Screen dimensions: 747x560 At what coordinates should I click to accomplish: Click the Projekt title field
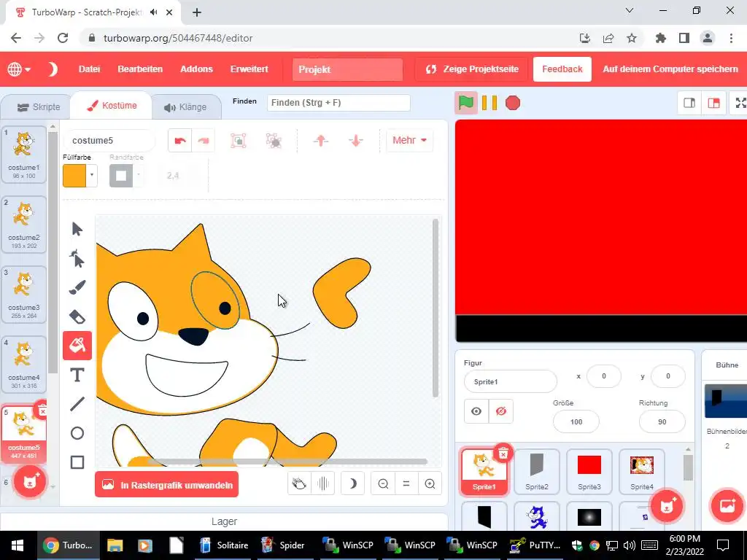click(x=347, y=69)
